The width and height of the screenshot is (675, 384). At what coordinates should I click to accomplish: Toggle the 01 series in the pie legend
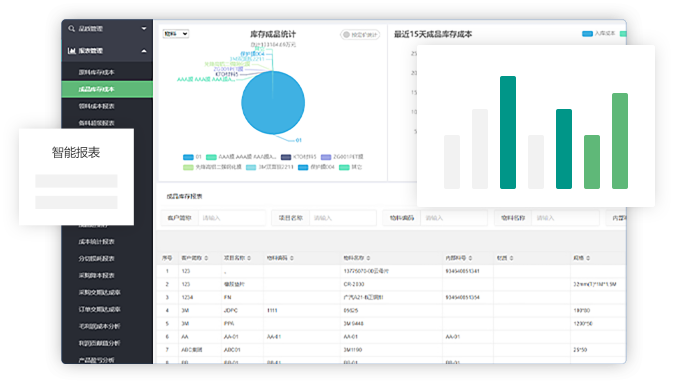click(x=192, y=157)
